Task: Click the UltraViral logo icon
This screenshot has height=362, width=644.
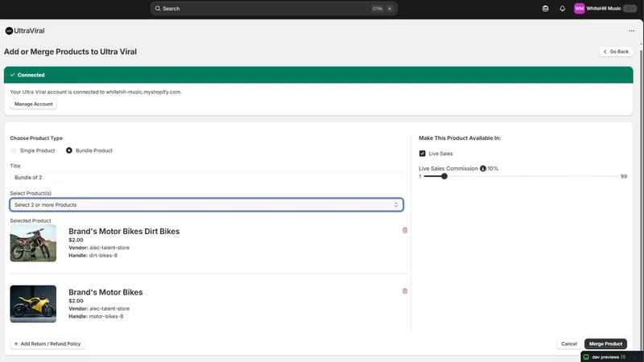Action: coord(9,31)
